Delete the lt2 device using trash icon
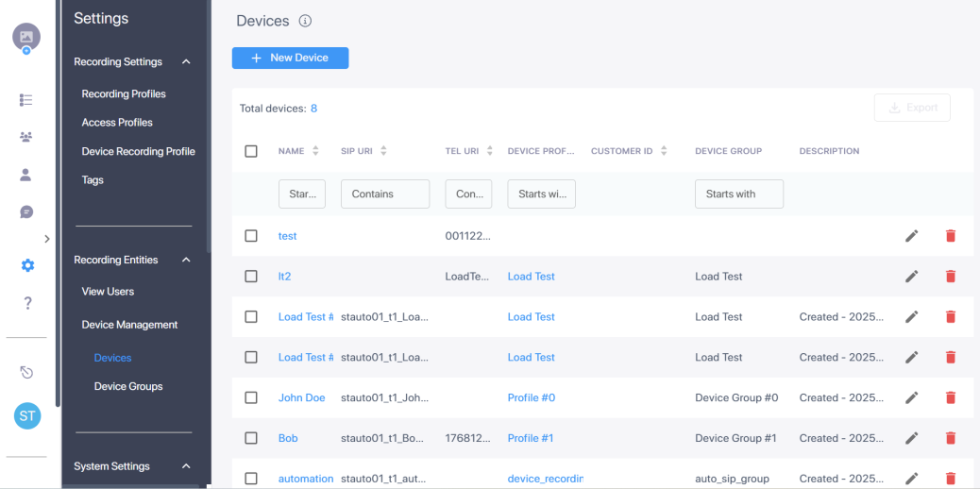Screen dimensions: 980x489 [950, 277]
